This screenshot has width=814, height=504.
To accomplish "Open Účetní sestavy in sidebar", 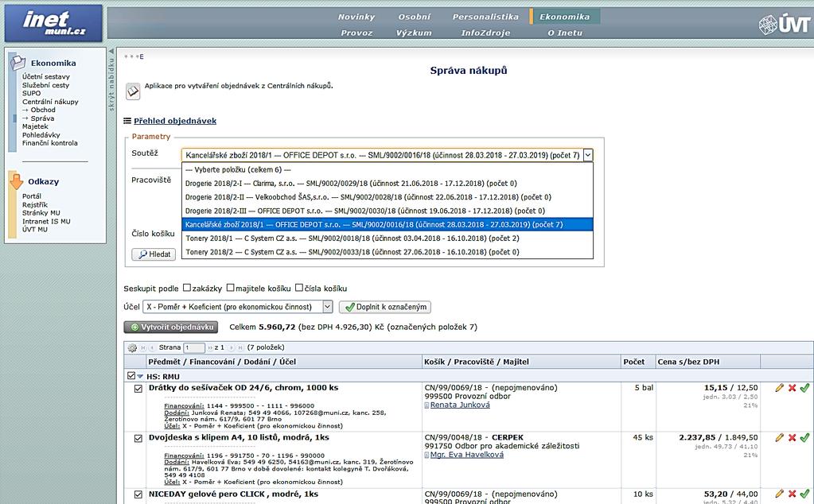I will point(45,77).
